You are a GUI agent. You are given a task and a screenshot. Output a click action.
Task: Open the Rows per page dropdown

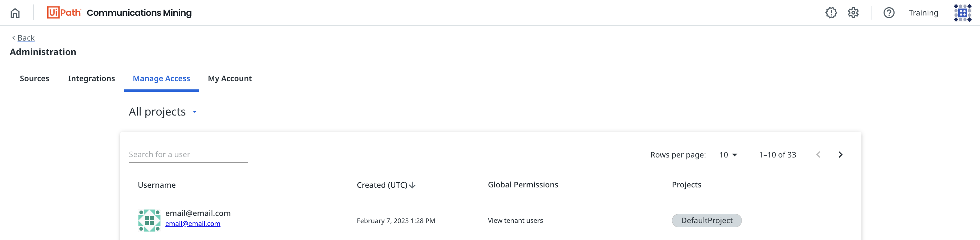(x=728, y=155)
